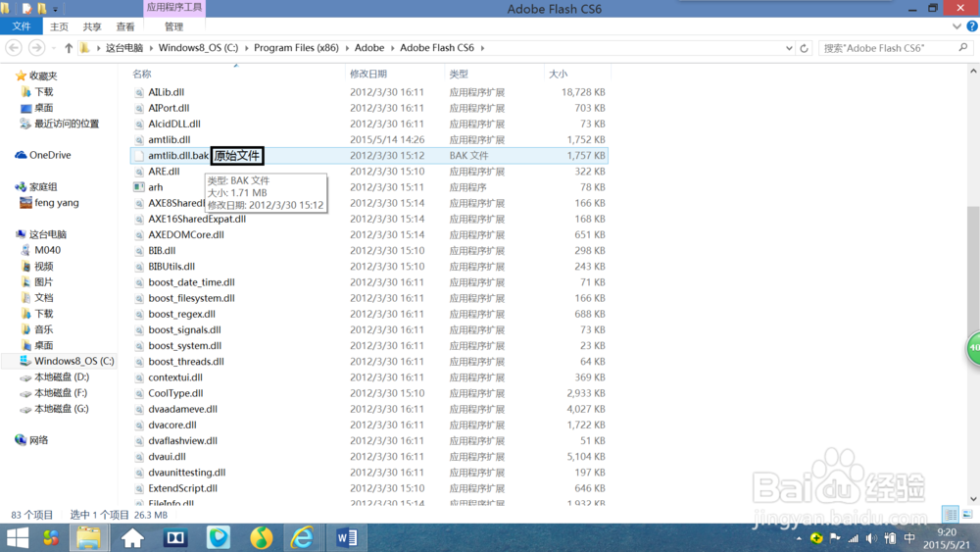Open the 共享 ribbon tab
Screen dimensions: 980x552
pos(92,26)
